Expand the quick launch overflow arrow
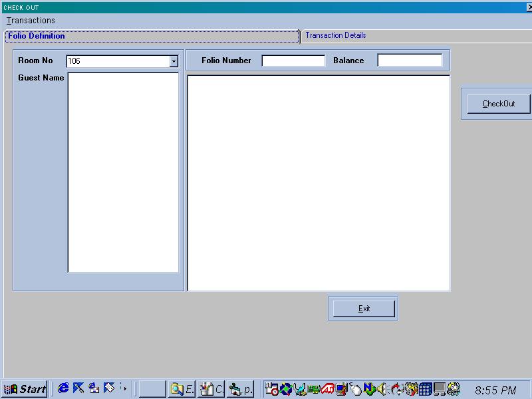The image size is (532, 399). (124, 388)
